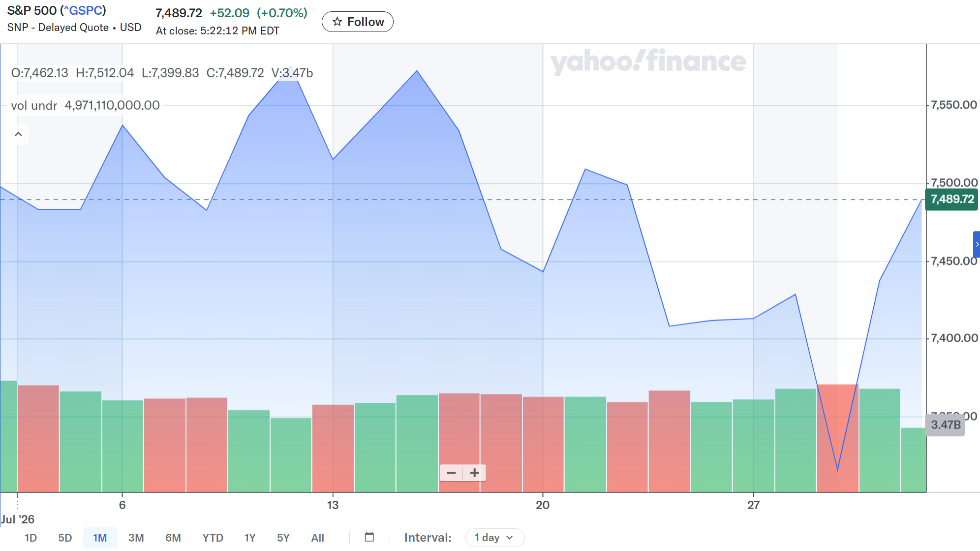Image resolution: width=980 pixels, height=551 pixels.
Task: Expand the side panel blue arrow
Action: point(977,244)
